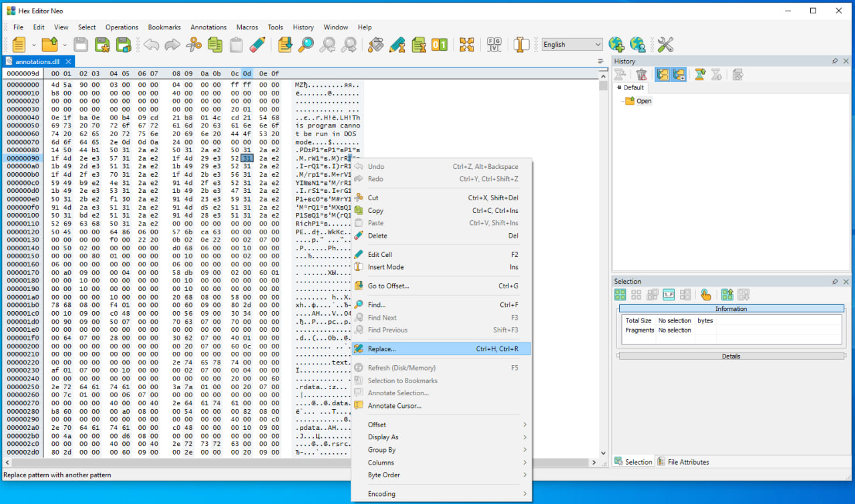This screenshot has width=855, height=504.
Task: Select Replace... from context menu
Action: click(381, 348)
